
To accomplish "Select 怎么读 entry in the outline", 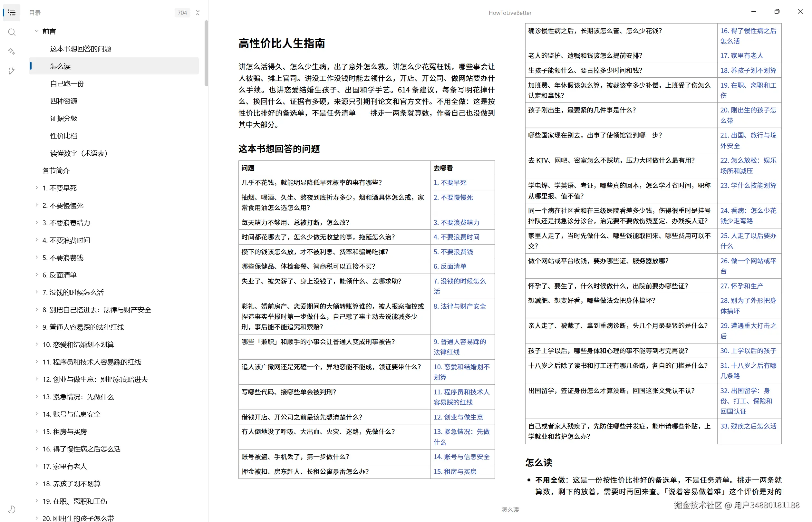I will [x=114, y=66].
